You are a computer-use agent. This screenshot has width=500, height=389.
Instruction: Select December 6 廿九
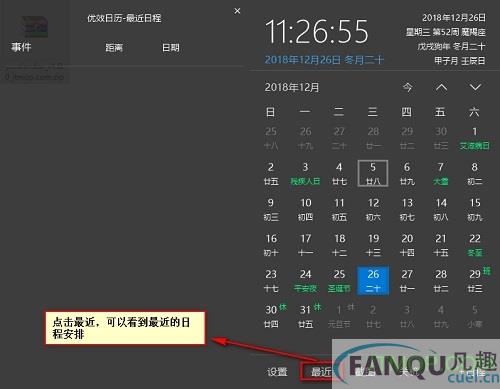pyautogui.click(x=407, y=174)
